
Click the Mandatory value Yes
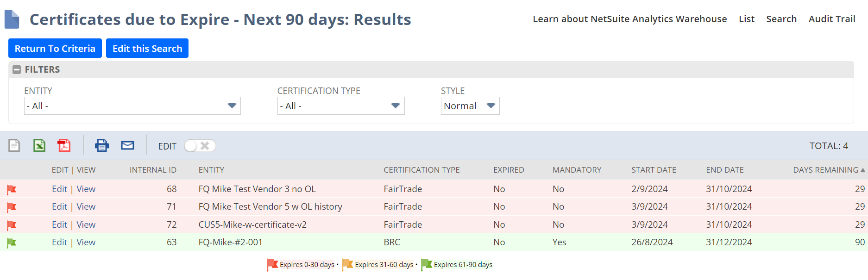[560, 242]
